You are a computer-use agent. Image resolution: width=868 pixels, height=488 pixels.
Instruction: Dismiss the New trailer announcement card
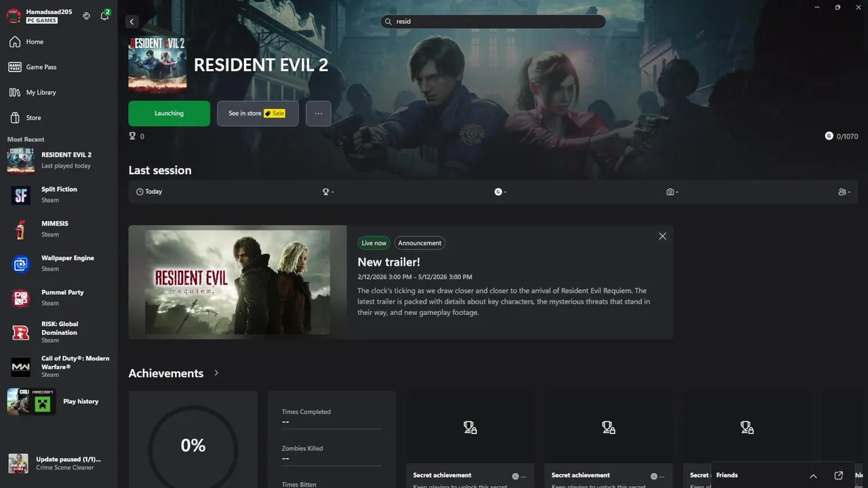click(x=663, y=236)
